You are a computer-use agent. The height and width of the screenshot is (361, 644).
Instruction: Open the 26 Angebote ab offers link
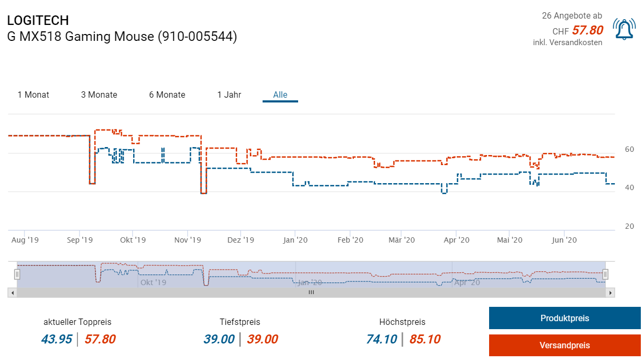coord(572,16)
